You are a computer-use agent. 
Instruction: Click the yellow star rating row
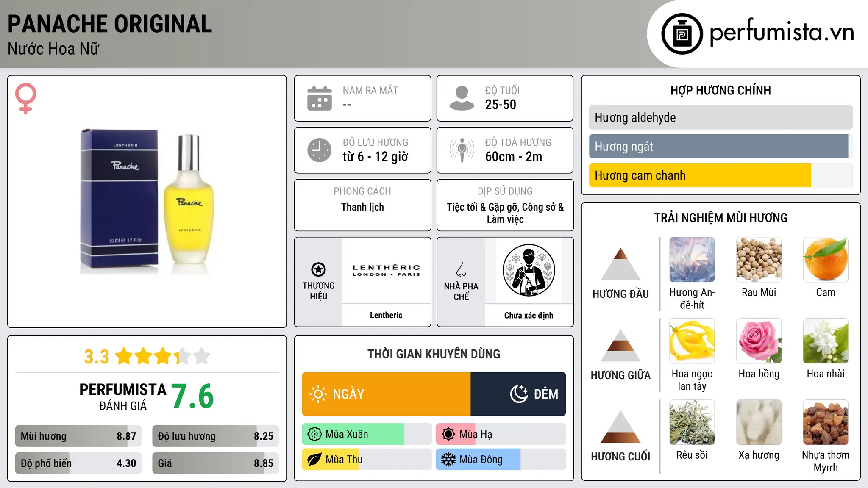(163, 356)
